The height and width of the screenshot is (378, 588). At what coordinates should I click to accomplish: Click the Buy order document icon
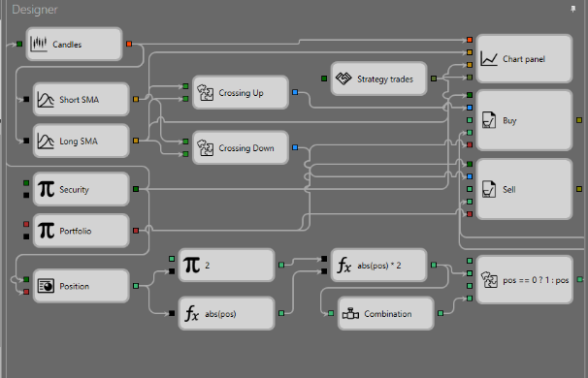tap(489, 120)
